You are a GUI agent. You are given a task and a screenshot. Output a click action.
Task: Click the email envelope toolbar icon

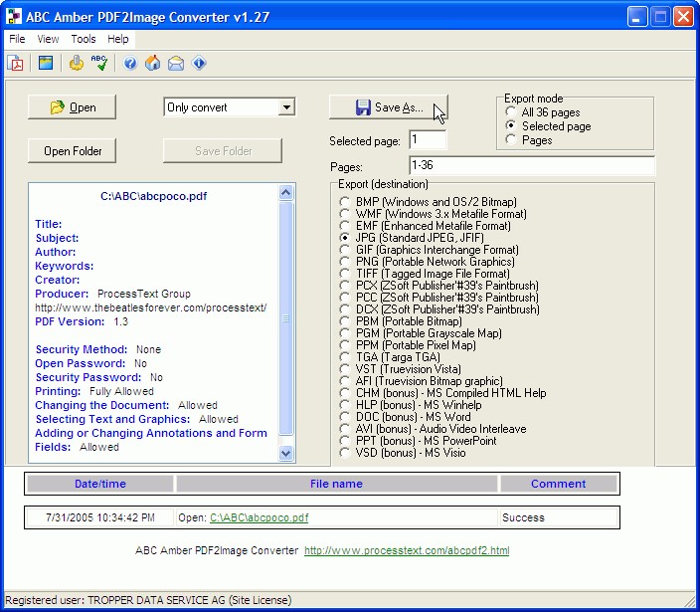(176, 64)
